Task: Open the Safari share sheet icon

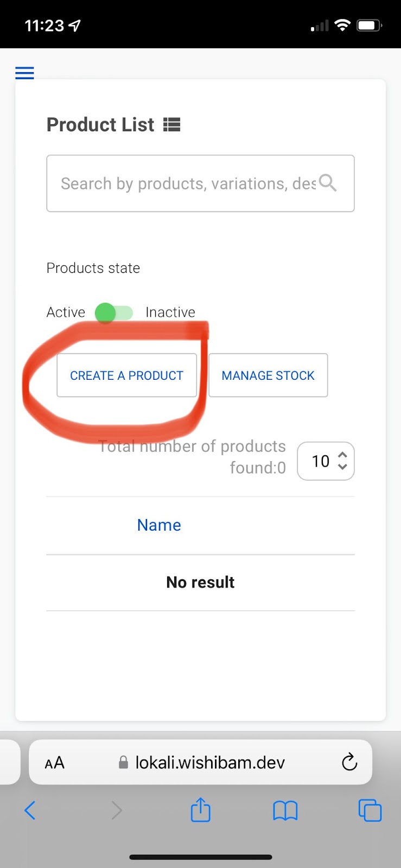Action: 200,809
